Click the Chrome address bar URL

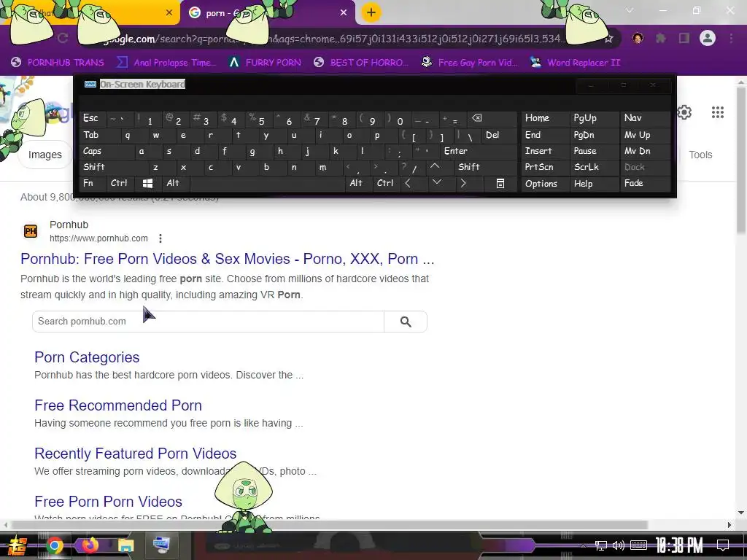333,39
